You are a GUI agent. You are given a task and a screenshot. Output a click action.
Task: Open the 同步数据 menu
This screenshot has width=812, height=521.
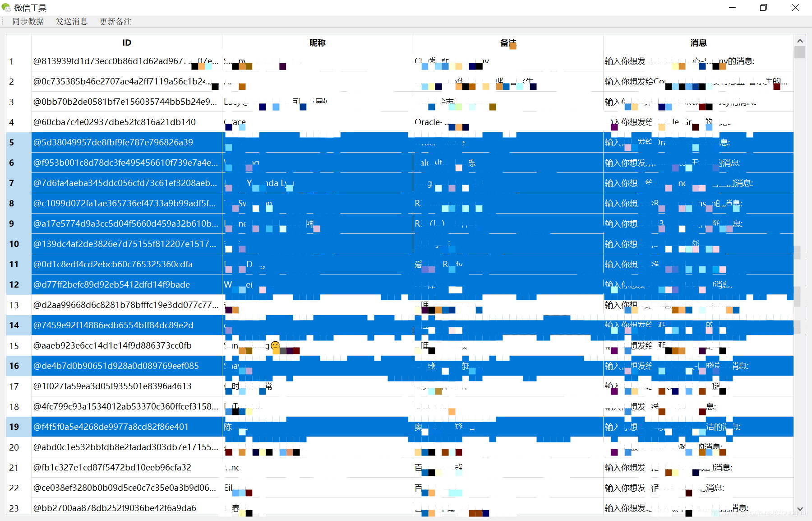tap(28, 22)
